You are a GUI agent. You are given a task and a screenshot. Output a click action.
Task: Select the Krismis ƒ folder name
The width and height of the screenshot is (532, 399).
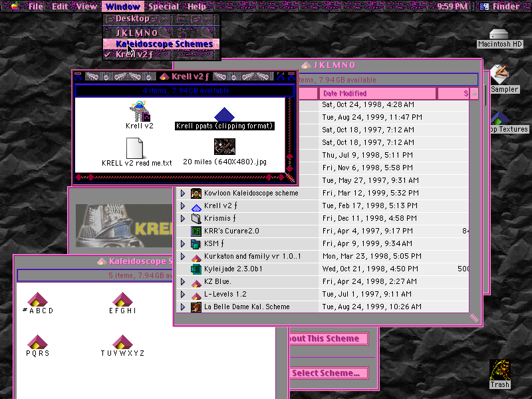(x=220, y=219)
